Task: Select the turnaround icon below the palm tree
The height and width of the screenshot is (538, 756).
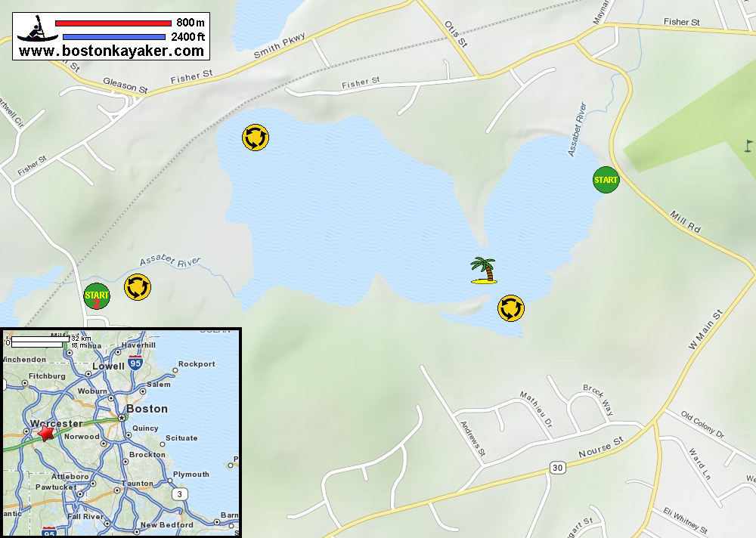Action: tap(511, 308)
